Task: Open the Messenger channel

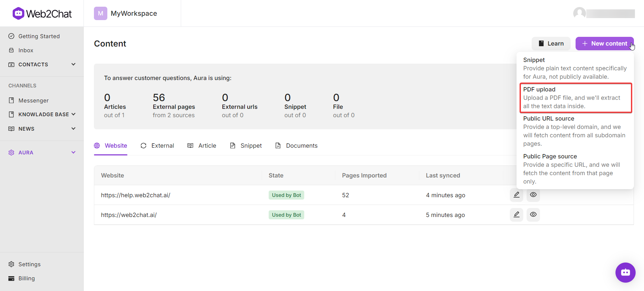Action: tap(34, 100)
